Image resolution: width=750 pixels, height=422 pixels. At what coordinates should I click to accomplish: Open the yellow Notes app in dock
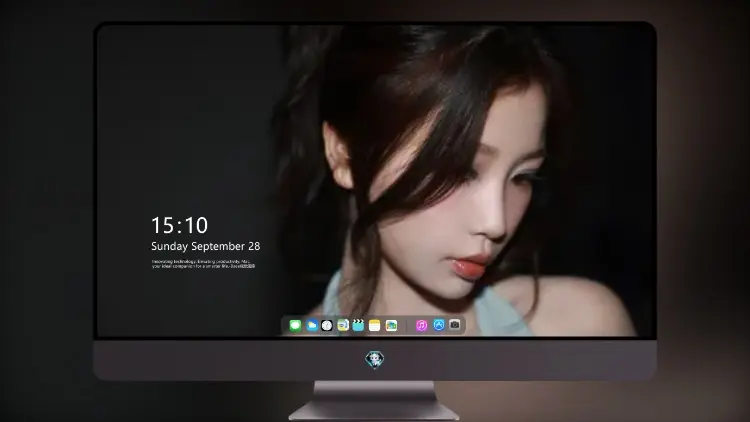click(375, 325)
